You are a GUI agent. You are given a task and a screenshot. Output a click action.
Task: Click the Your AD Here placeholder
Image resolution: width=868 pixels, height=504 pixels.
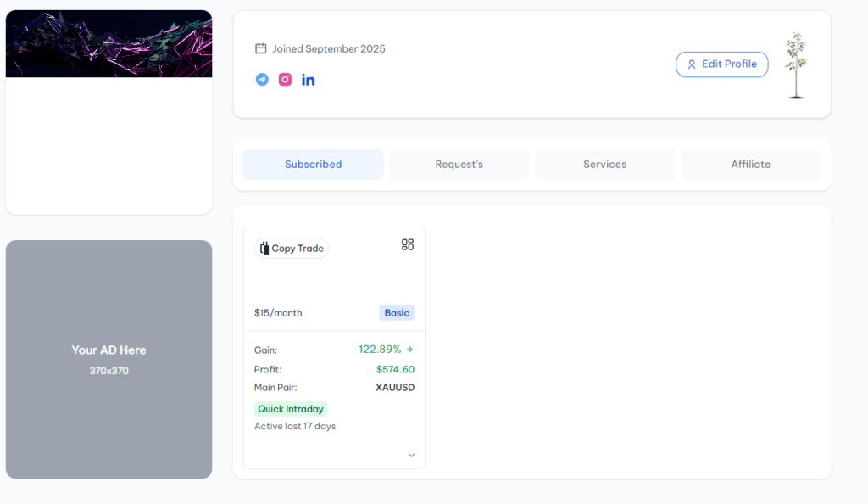pos(108,359)
